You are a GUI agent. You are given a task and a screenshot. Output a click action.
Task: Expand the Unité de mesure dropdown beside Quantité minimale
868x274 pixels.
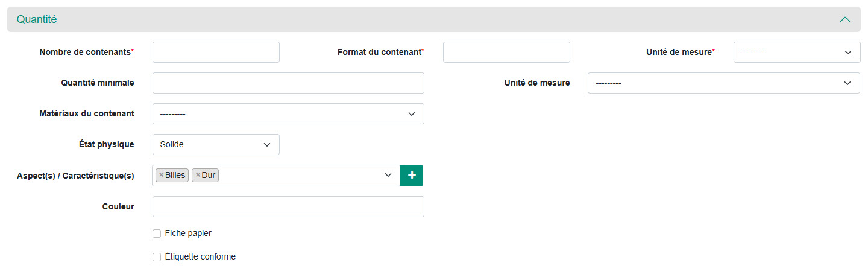[723, 83]
